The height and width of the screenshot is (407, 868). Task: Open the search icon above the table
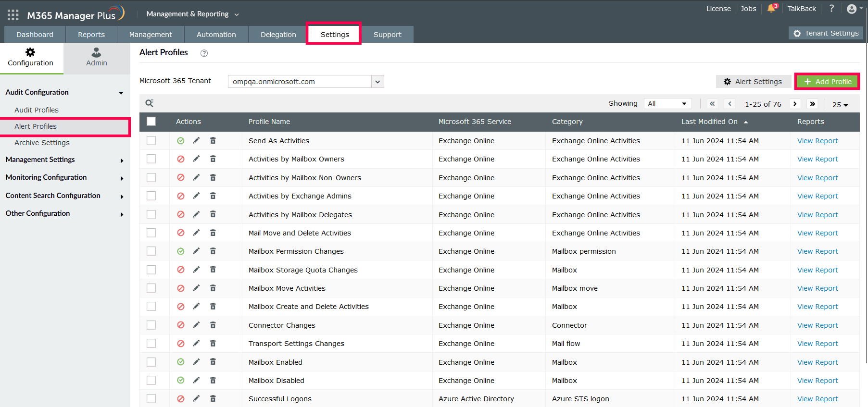pos(150,103)
